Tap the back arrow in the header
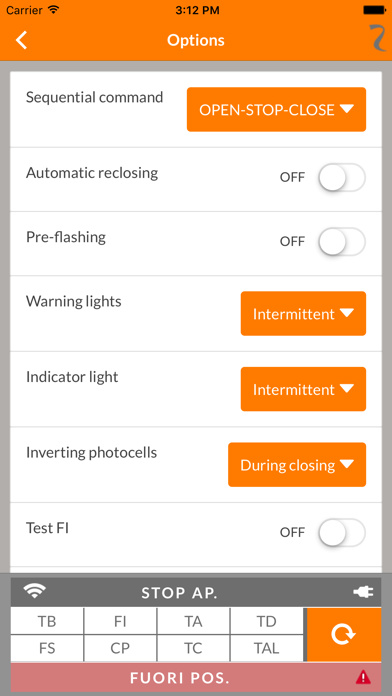Image resolution: width=392 pixels, height=696 pixels. click(21, 40)
